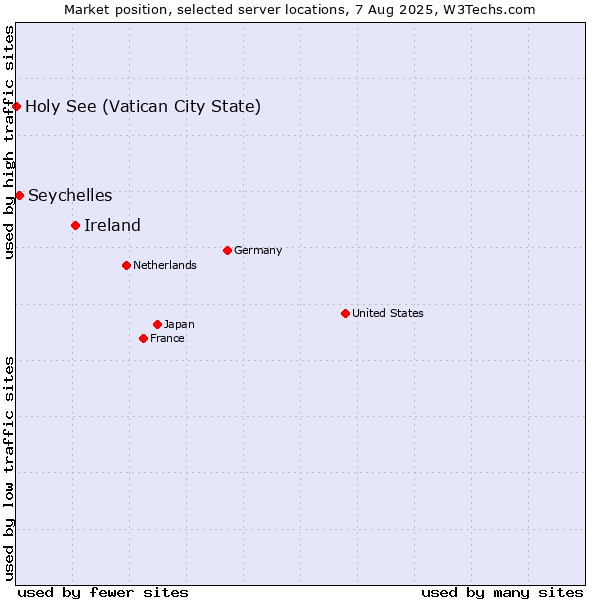
Task: Click the Ireland red data point
Action: (75, 225)
